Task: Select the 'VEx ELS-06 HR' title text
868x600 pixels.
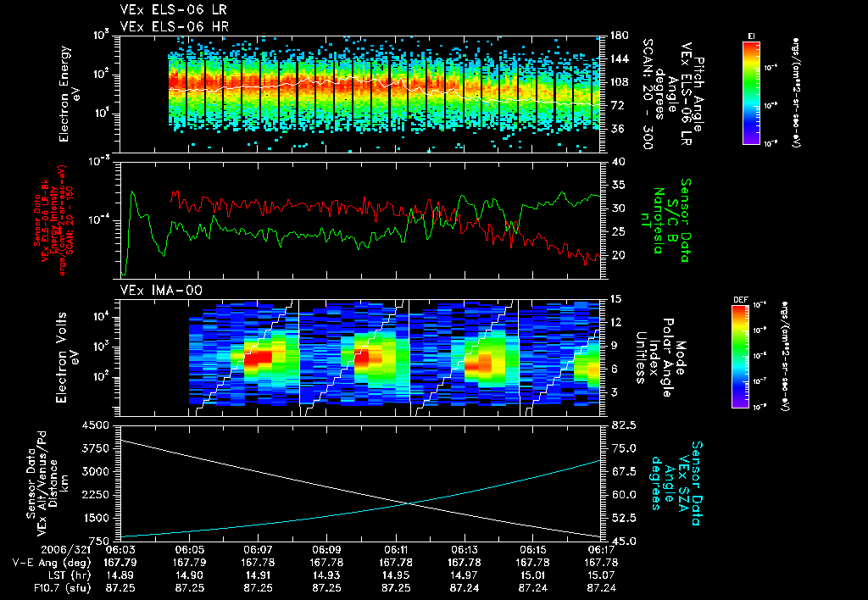Action: pos(174,26)
